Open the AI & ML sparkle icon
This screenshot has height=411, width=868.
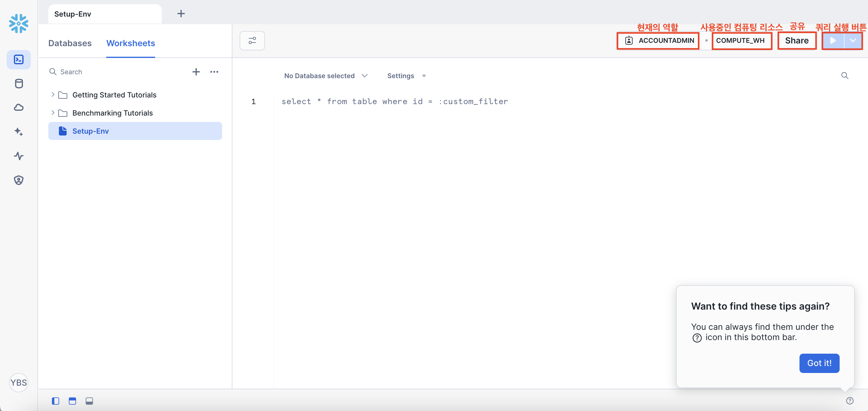19,132
